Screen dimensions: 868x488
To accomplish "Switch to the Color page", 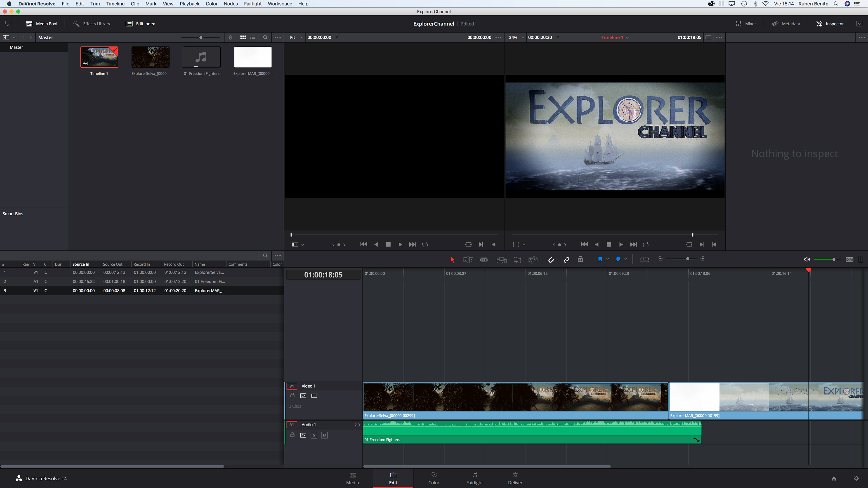I will click(x=434, y=478).
